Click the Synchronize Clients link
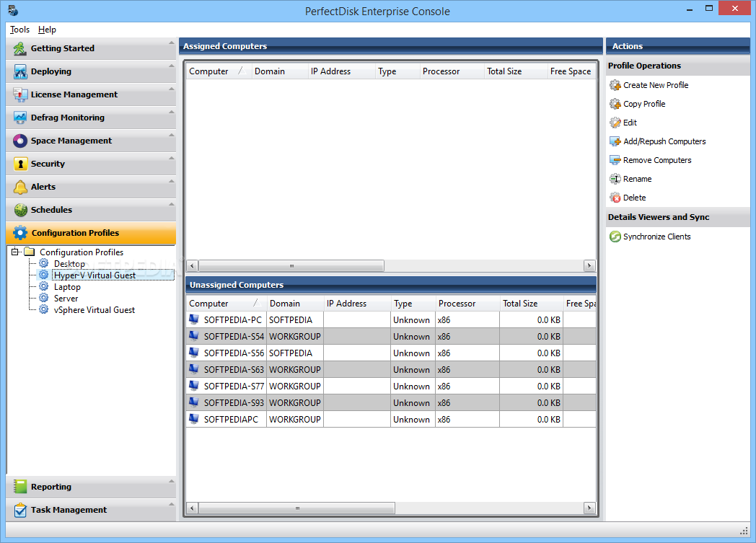 tap(656, 237)
